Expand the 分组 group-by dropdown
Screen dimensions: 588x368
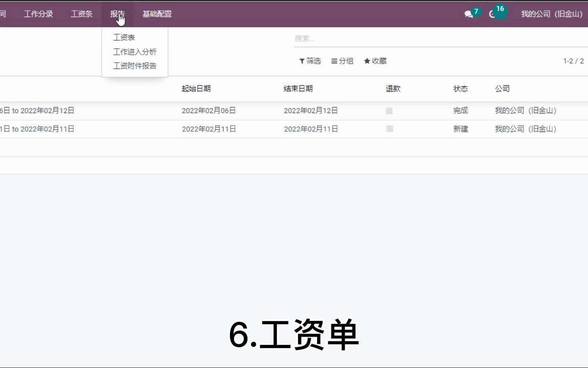342,61
